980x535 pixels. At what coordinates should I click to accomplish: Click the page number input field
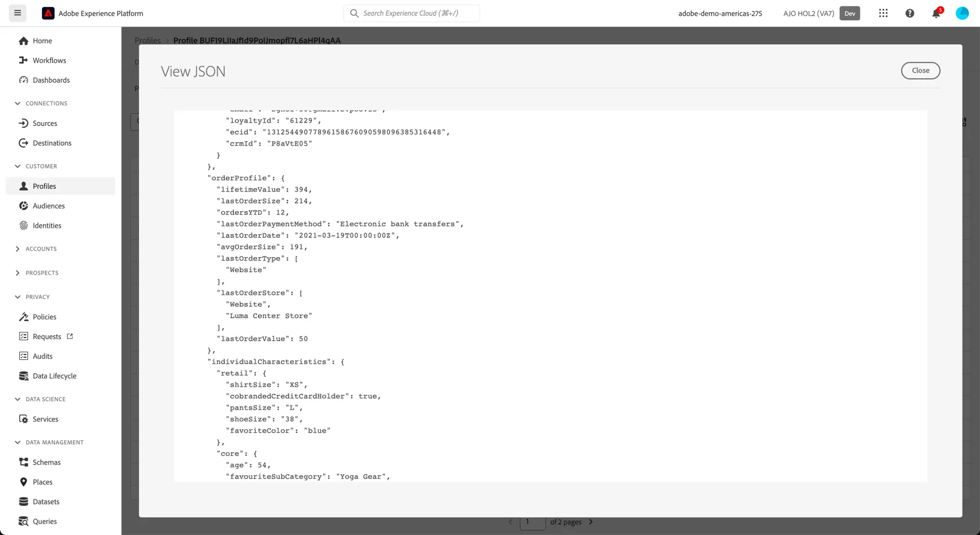pos(532,522)
